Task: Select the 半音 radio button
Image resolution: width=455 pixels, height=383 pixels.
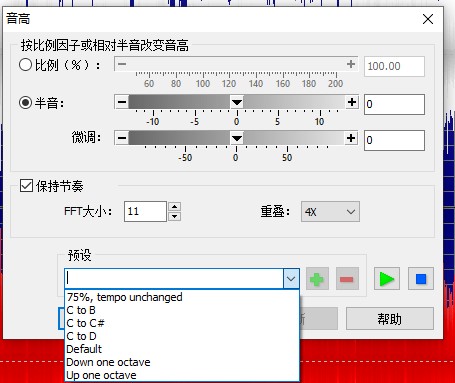Action: tap(25, 103)
